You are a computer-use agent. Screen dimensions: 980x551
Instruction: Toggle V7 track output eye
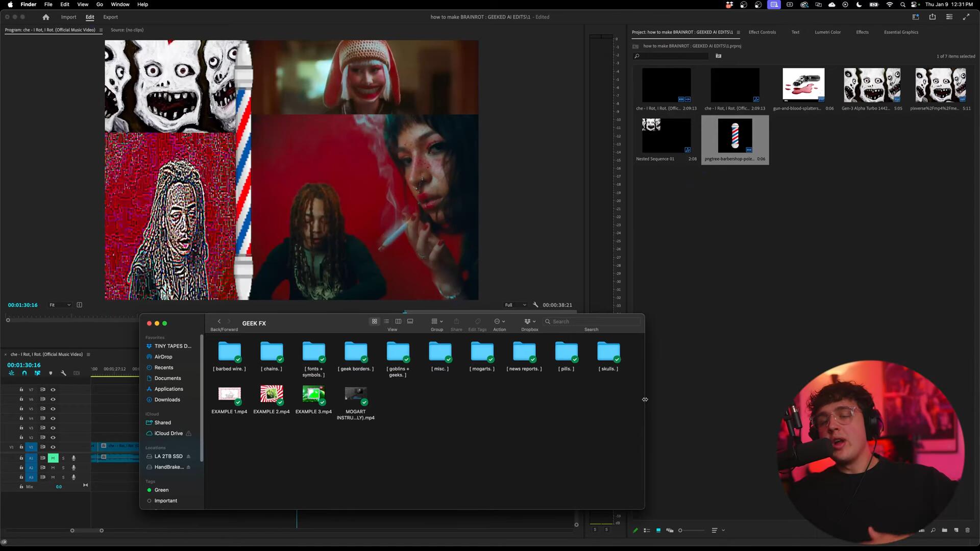point(53,389)
